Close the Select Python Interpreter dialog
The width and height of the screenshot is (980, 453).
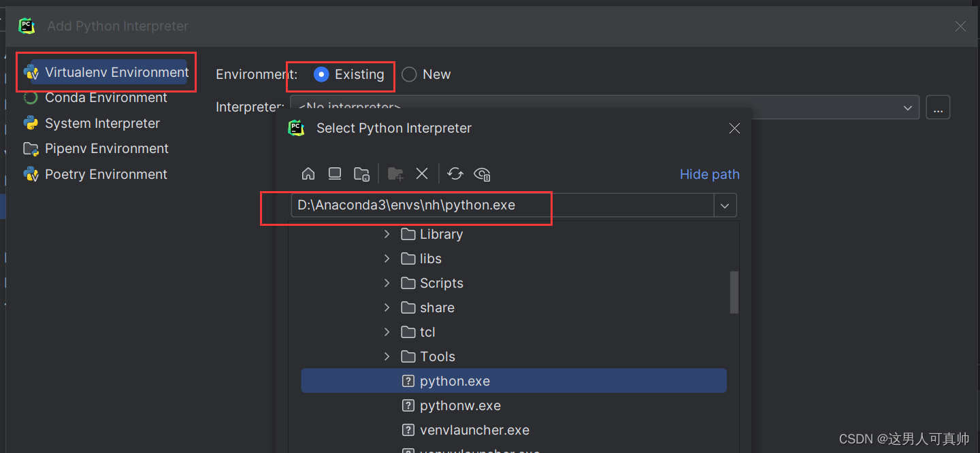734,128
